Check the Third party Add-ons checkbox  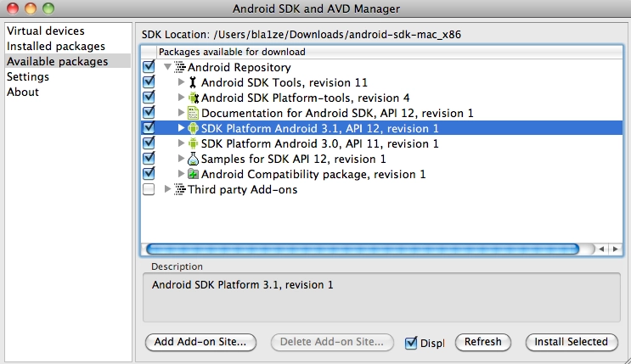click(x=149, y=189)
